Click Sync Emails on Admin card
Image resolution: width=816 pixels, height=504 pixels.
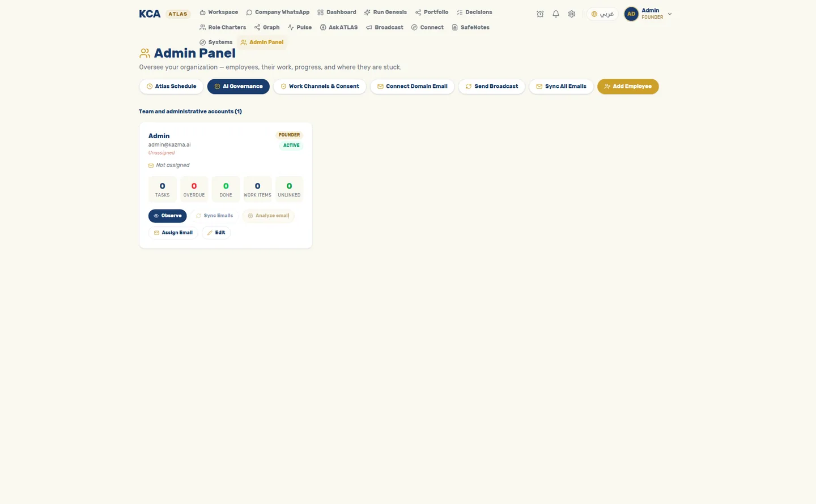[214, 216]
